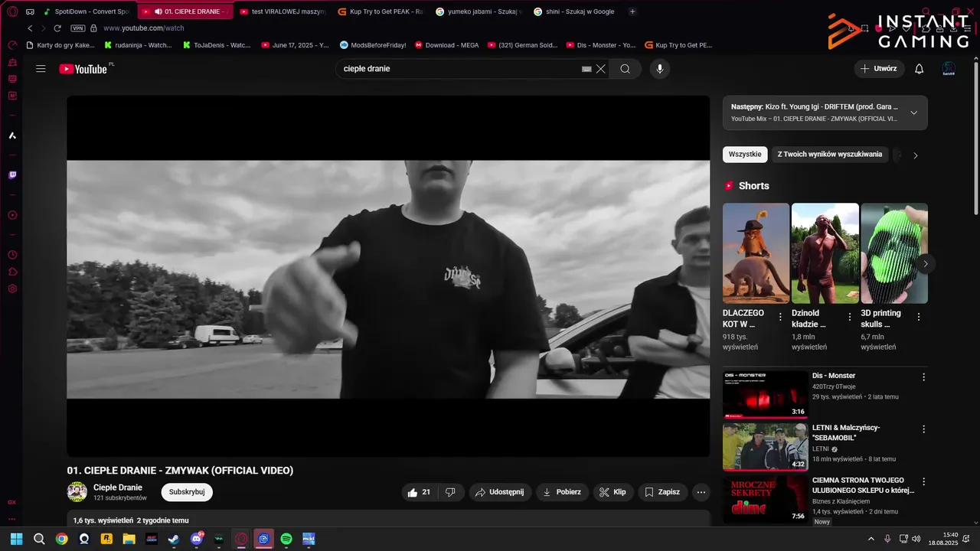Screen dimensions: 980x551
Task: Open the Player icon in Opera sidebar
Action: (x=12, y=215)
